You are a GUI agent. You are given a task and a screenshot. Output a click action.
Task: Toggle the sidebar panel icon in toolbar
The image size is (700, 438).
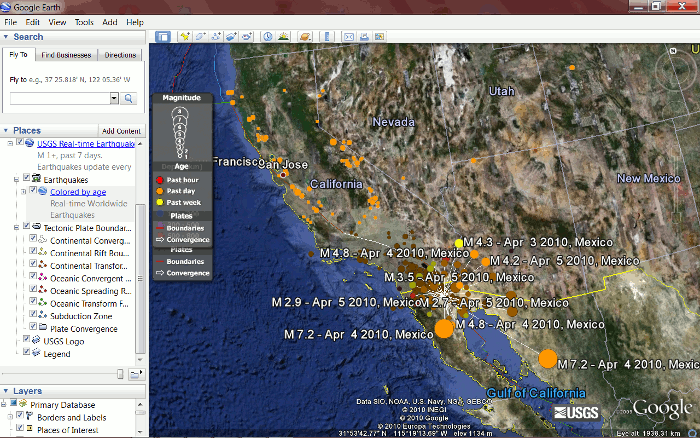coord(163,37)
